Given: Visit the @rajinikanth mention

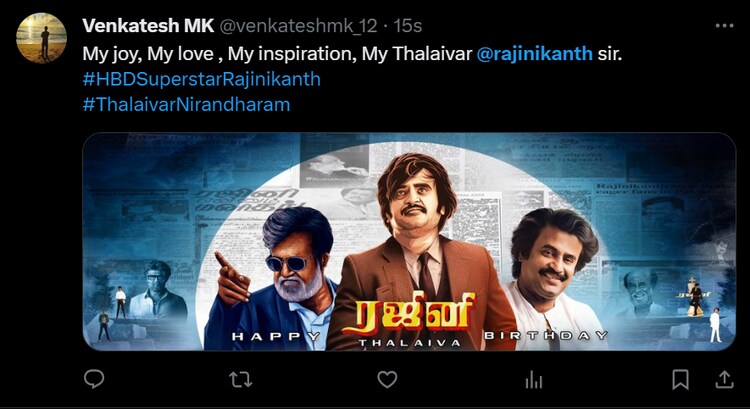Looking at the screenshot, I should pos(535,54).
